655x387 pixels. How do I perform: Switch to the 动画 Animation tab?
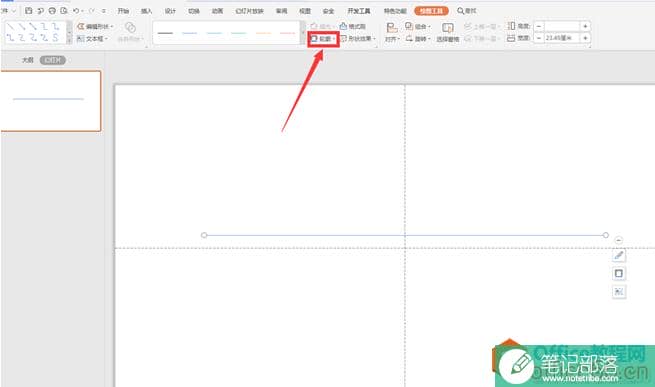217,11
